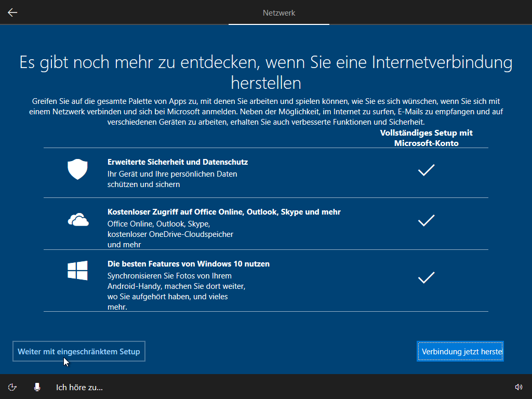Click the Windows logo icon
Viewport: 532px width, 399px height.
78,270
